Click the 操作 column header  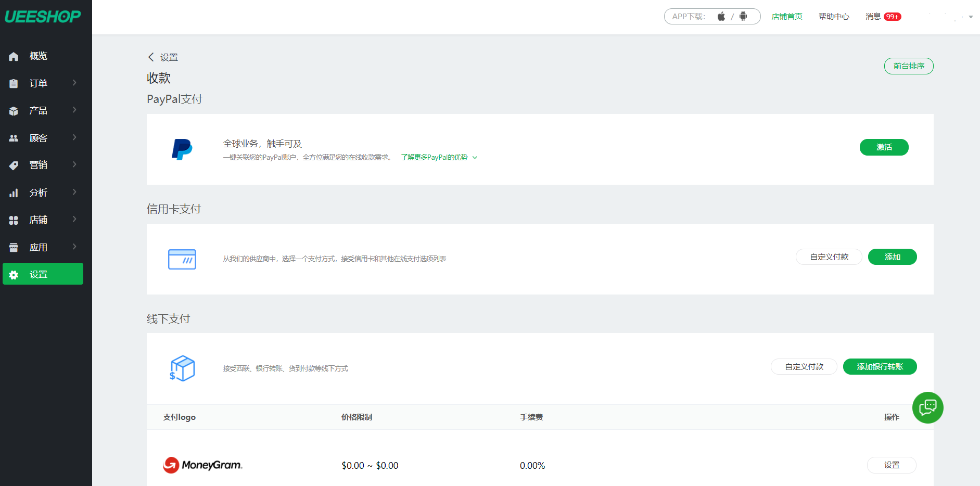click(x=892, y=417)
